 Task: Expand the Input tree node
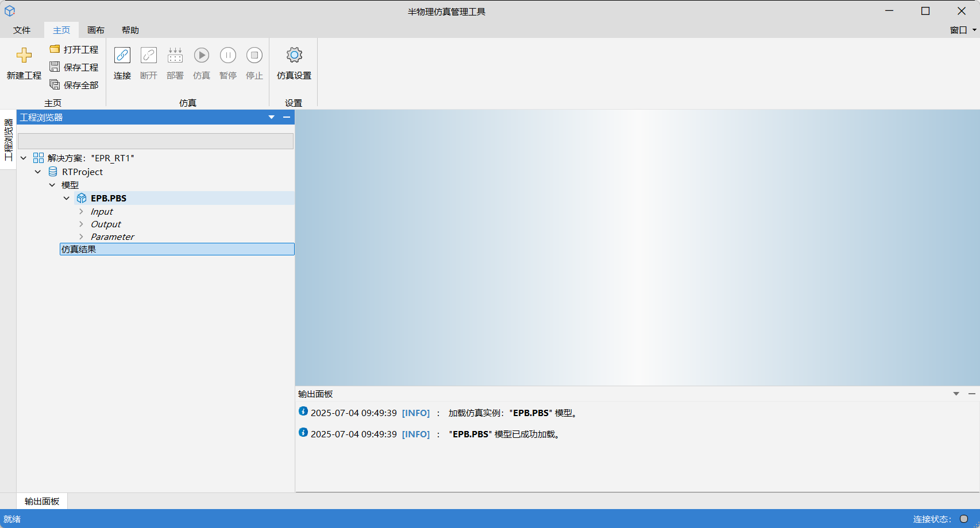(x=81, y=212)
